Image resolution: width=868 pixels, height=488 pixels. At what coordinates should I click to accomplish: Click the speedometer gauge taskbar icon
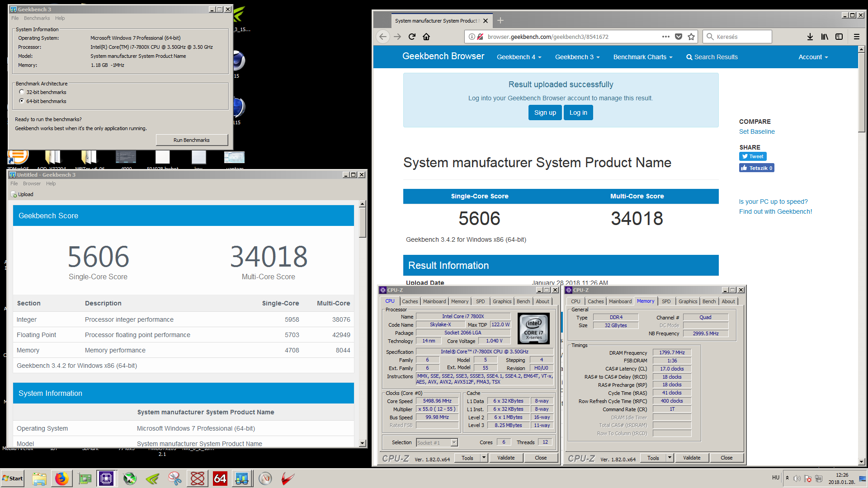[x=265, y=479]
